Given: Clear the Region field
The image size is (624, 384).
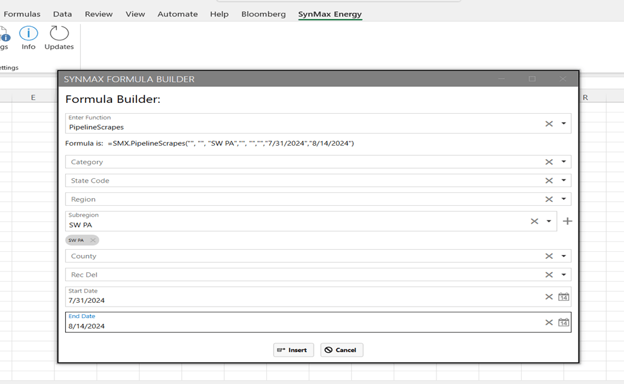Looking at the screenshot, I should (549, 199).
